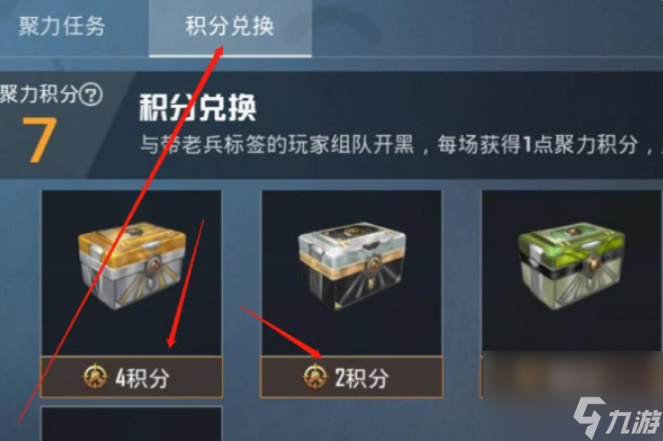Image resolution: width=663 pixels, height=441 pixels.
Task: Click the 与带老兵标签的玩家组队开黑 description text
Action: click(277, 145)
